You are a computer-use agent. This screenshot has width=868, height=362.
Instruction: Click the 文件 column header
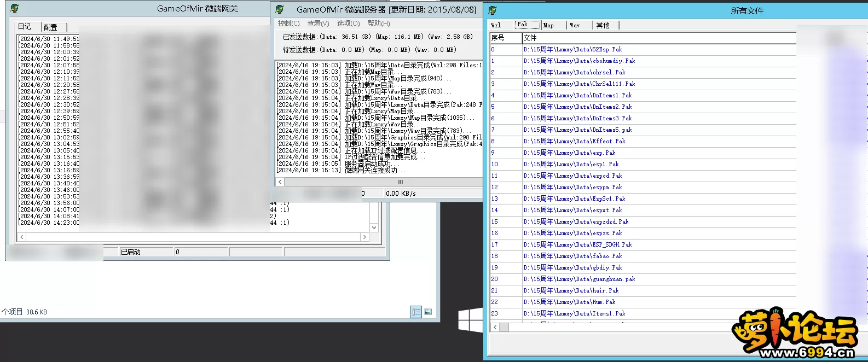[x=659, y=38]
